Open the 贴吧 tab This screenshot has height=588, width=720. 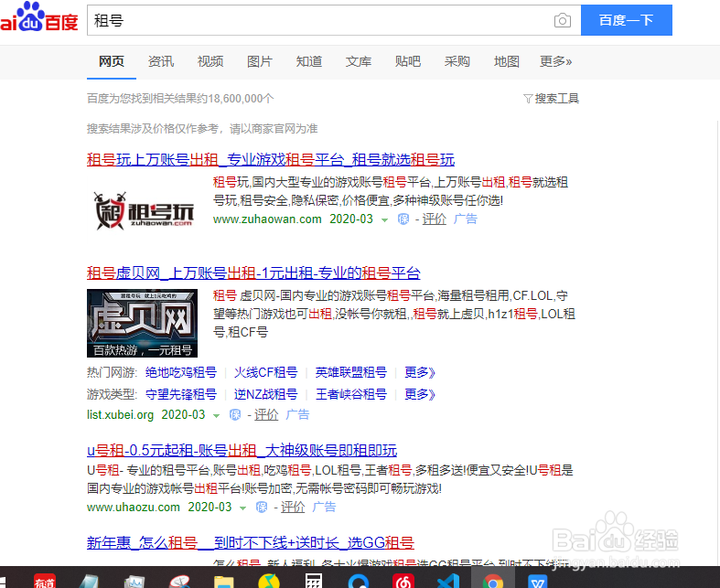[x=408, y=61]
